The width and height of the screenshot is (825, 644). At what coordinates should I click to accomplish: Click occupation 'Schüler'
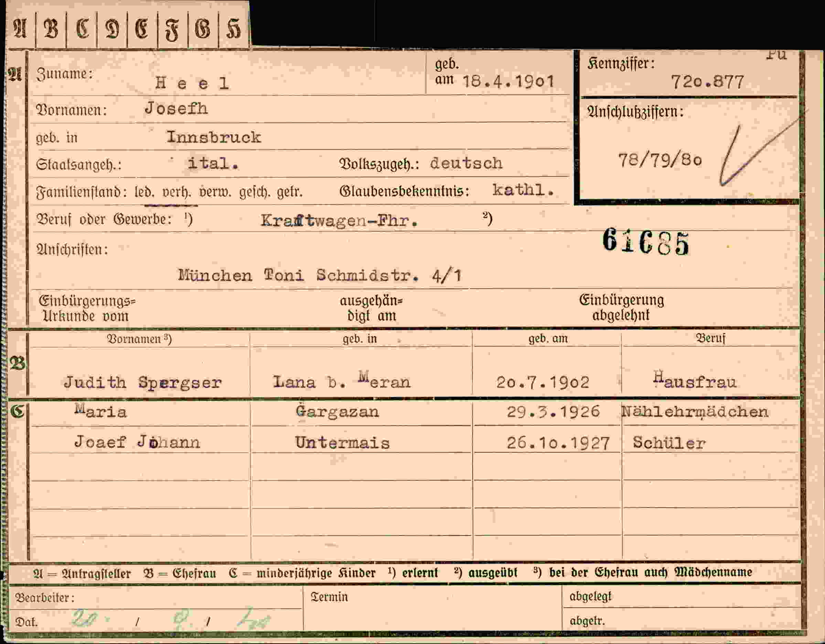(x=669, y=442)
